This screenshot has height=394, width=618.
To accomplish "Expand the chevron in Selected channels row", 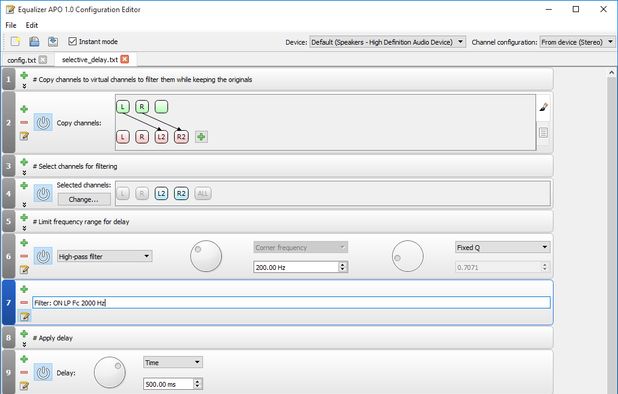I will point(24,204).
